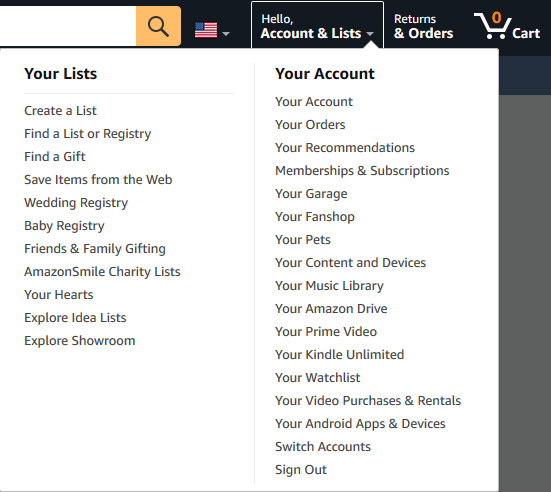Go to Memberships & Subscriptions
The width and height of the screenshot is (551, 492).
[x=362, y=171]
